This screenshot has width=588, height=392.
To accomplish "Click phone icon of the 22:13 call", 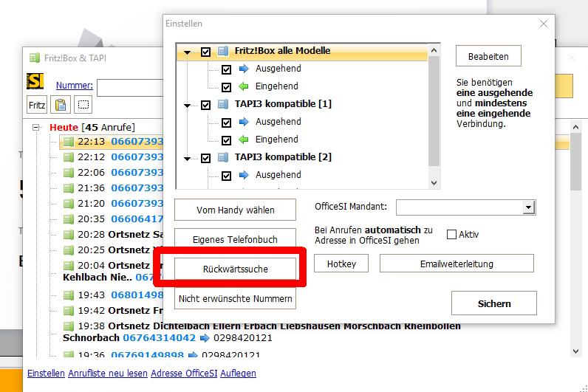I will click(x=68, y=142).
